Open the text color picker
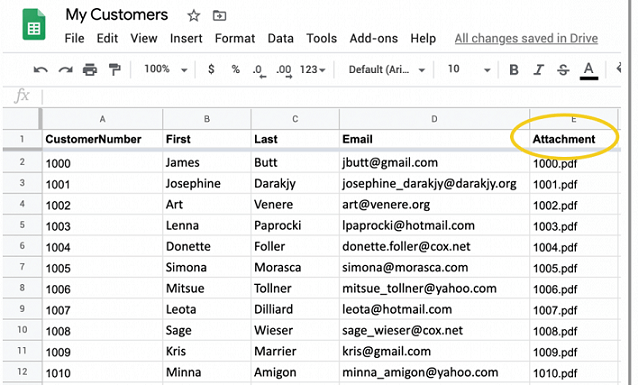The image size is (638, 385). click(589, 71)
